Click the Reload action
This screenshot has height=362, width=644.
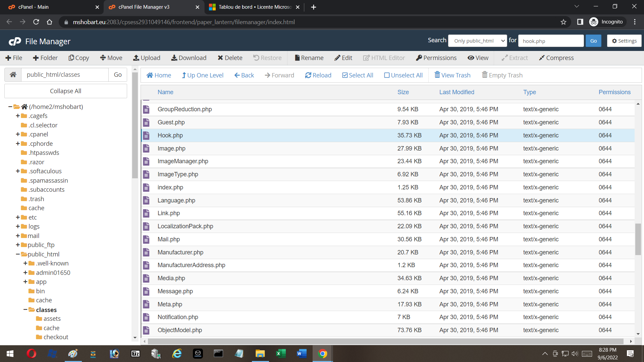coord(318,75)
